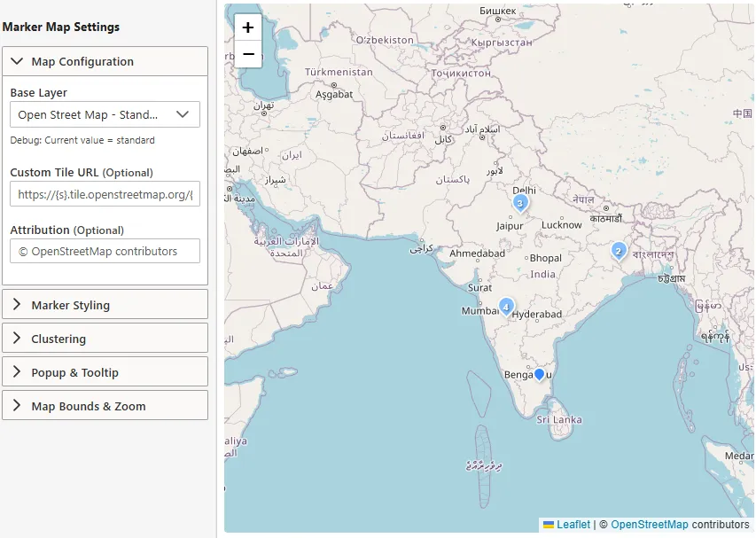Open the Base Layer dropdown

[105, 113]
